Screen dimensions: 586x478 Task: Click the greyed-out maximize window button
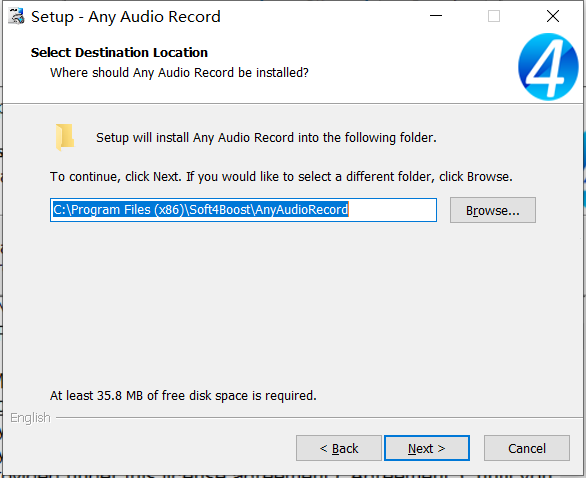[x=494, y=16]
